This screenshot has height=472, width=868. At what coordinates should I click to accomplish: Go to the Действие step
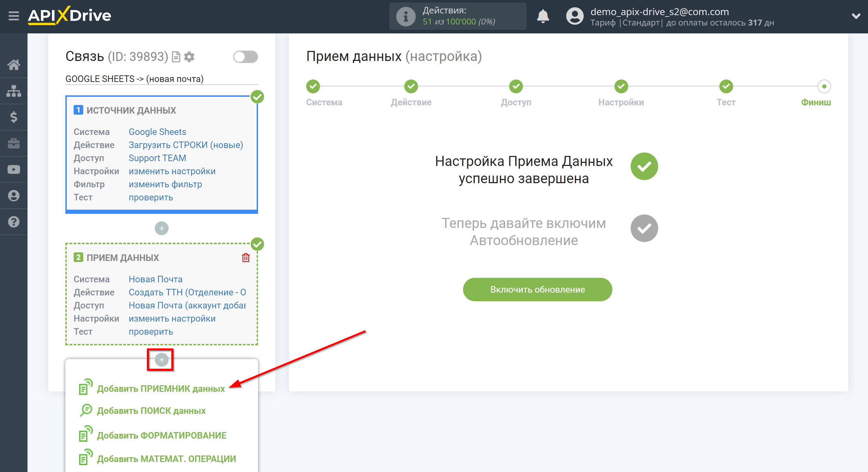(411, 86)
